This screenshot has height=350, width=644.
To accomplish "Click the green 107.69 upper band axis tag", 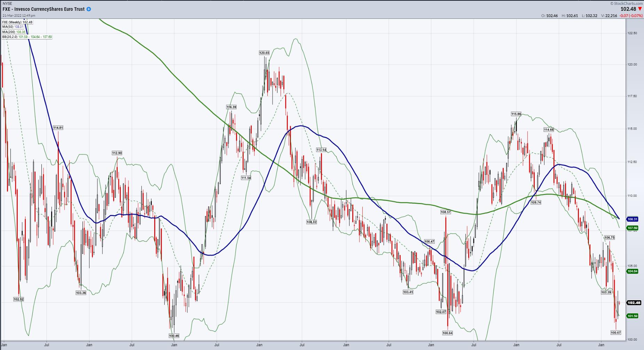I will [633, 228].
